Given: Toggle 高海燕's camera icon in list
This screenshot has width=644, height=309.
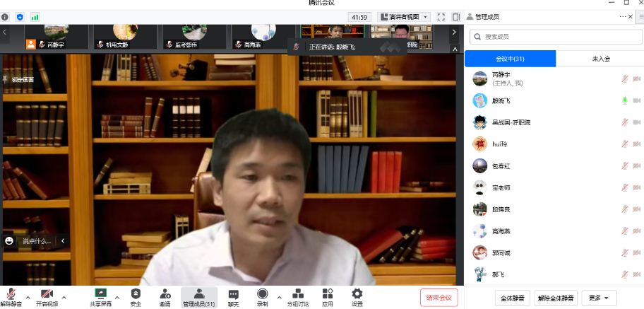Looking at the screenshot, I should (x=636, y=231).
